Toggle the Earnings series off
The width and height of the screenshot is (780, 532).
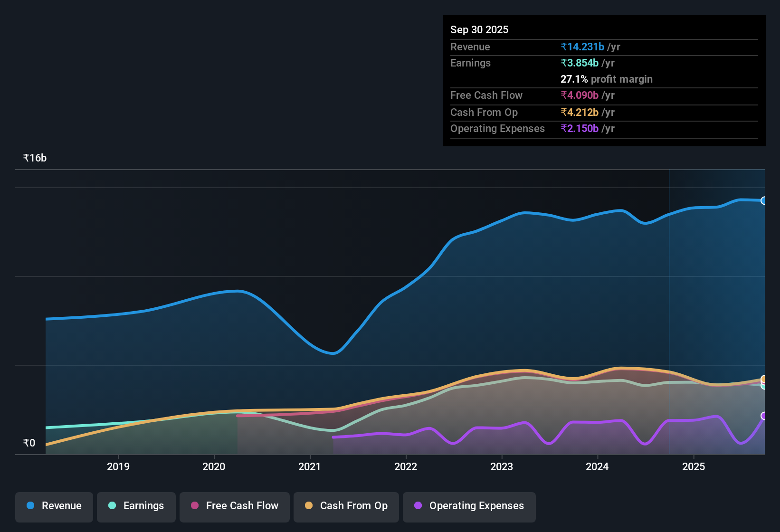tap(136, 506)
